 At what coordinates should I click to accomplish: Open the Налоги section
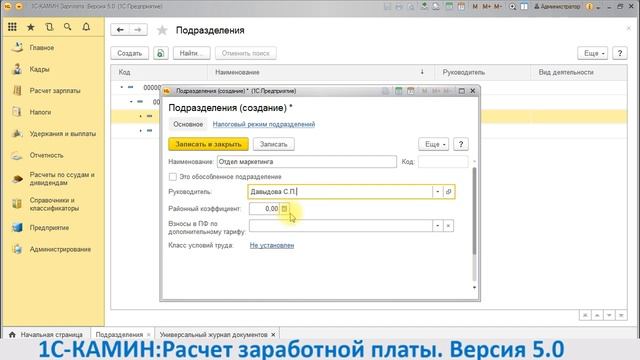pyautogui.click(x=40, y=112)
